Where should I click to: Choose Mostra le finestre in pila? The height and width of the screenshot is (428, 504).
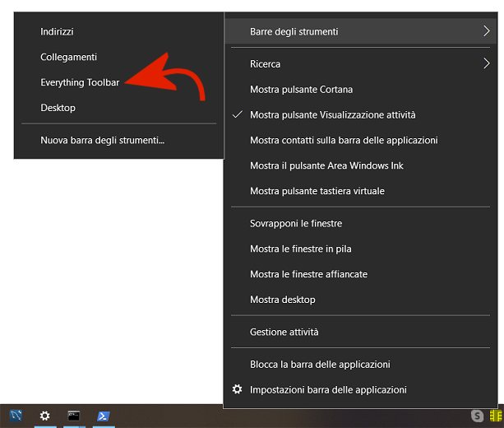coord(360,249)
